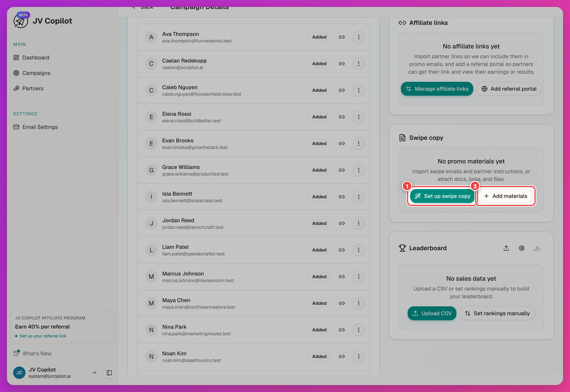
Task: Open three-dot menu for Isla Bennett
Action: click(x=359, y=197)
